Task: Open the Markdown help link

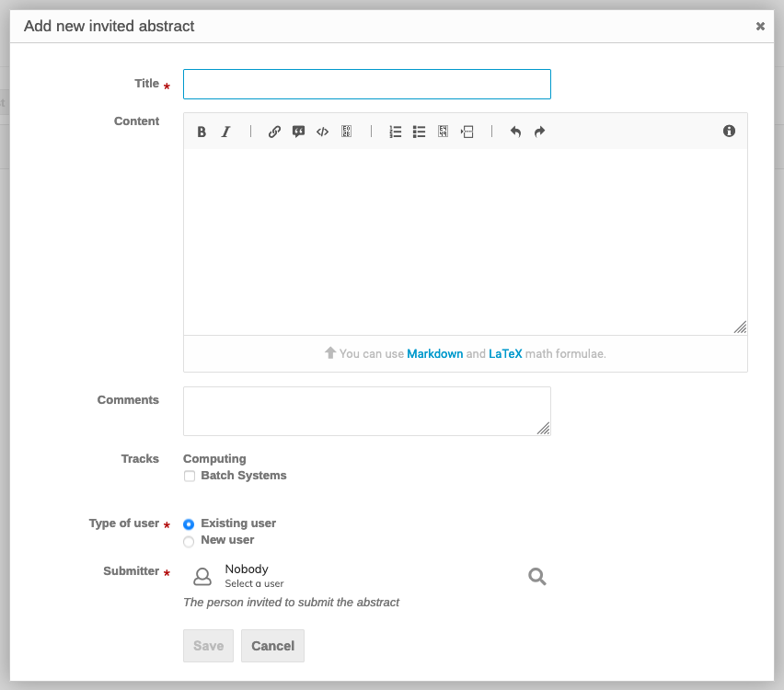Action: point(434,353)
